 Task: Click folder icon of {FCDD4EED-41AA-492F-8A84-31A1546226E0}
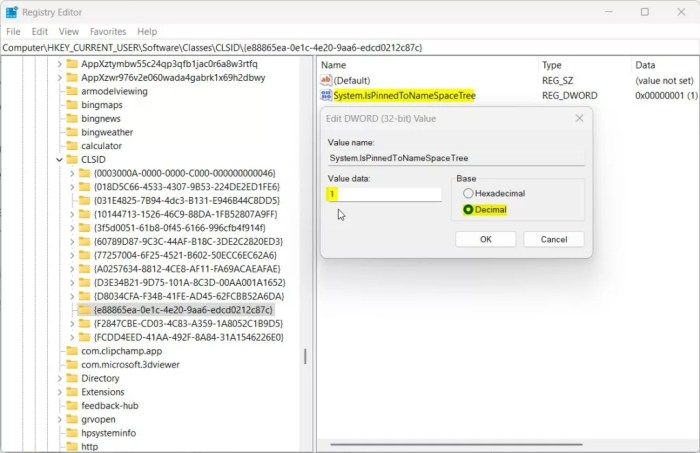click(84, 337)
